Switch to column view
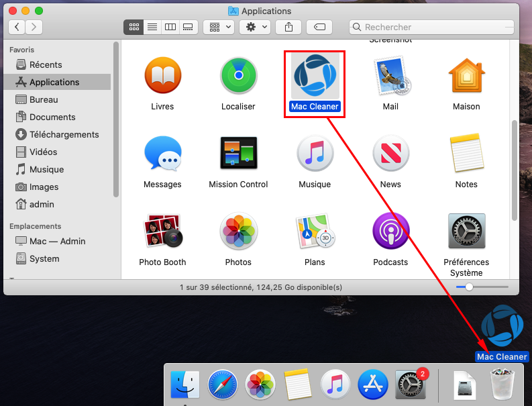This screenshot has width=532, height=406. pos(170,27)
